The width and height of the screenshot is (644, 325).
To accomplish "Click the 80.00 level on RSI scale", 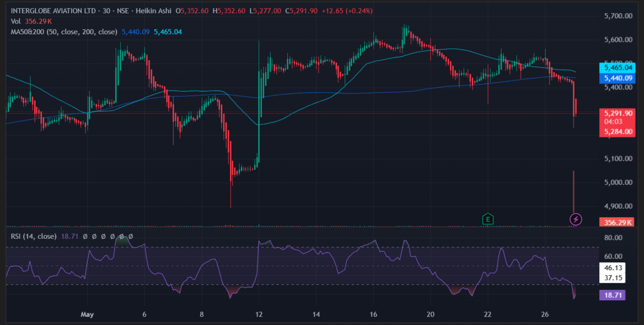I will click(613, 238).
